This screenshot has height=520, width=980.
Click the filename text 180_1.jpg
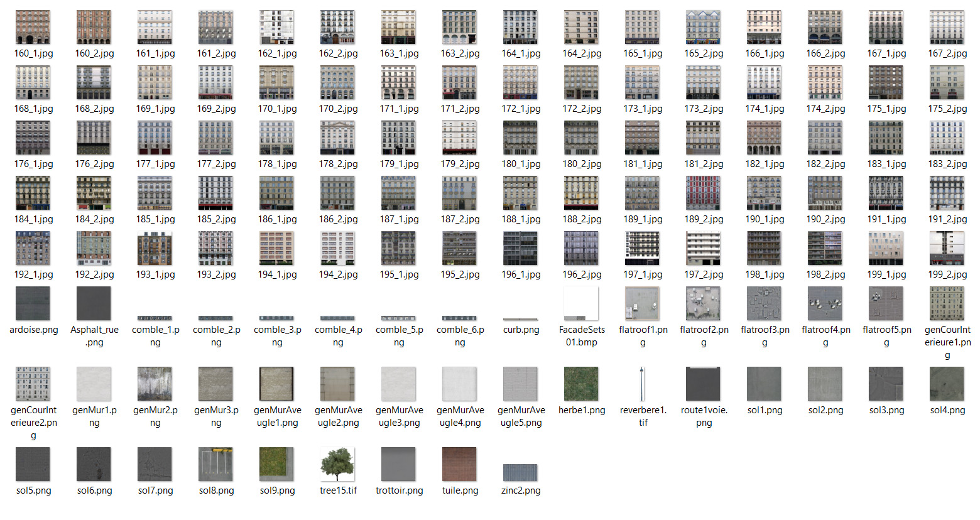[x=521, y=164]
